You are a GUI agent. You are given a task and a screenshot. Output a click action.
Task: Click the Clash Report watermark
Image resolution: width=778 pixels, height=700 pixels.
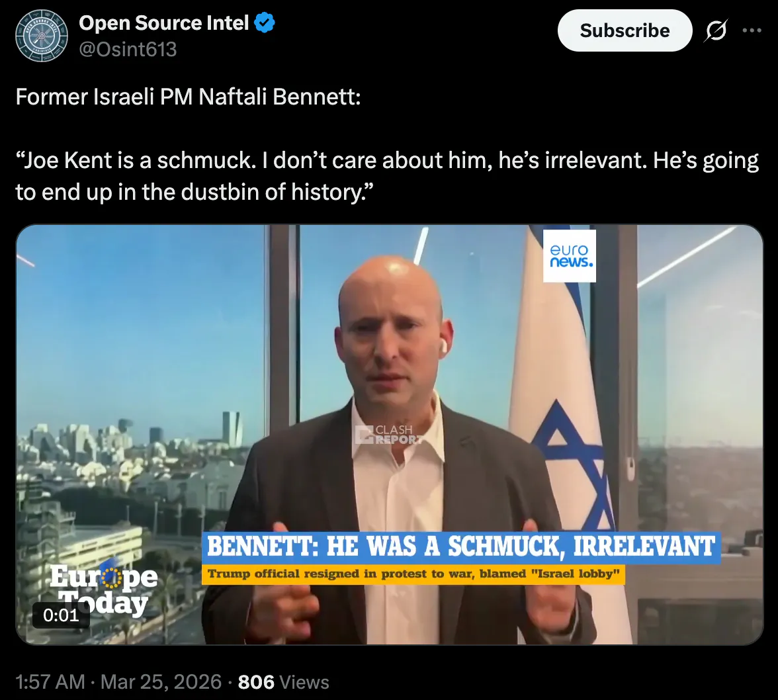click(390, 435)
